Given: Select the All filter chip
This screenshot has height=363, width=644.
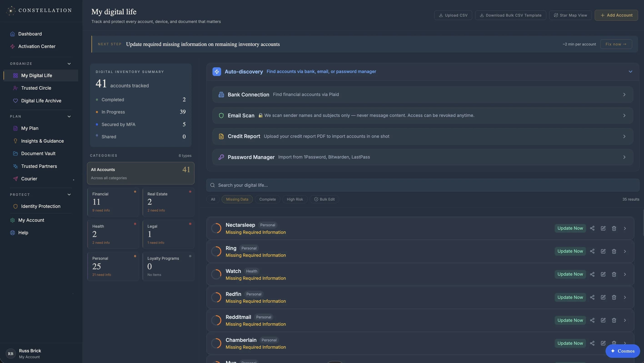Looking at the screenshot, I should [x=213, y=199].
